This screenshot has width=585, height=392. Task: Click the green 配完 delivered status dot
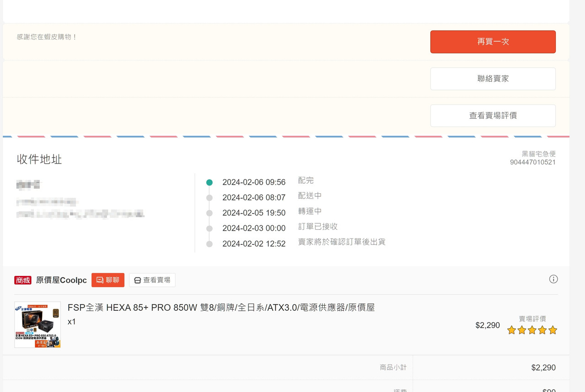209,182
